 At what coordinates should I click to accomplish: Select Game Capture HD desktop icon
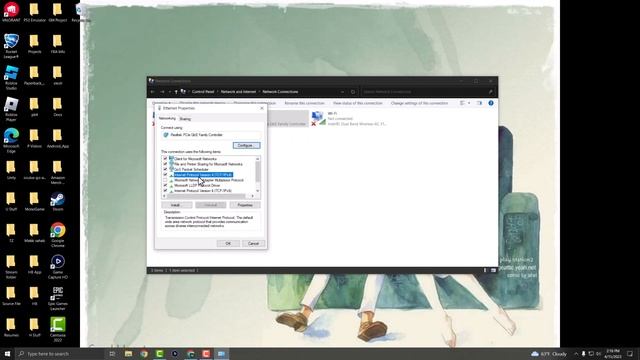click(x=58, y=267)
